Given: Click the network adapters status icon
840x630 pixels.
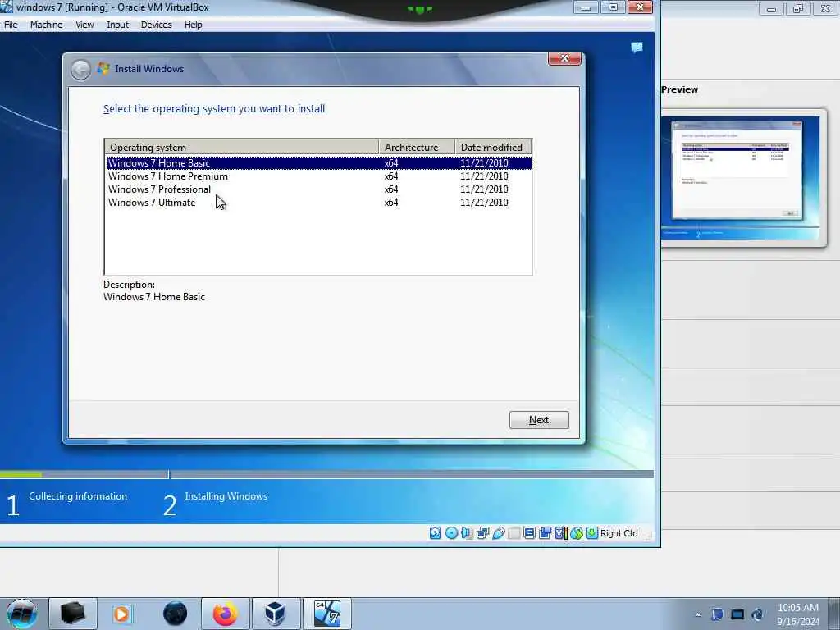Looking at the screenshot, I should coord(482,533).
